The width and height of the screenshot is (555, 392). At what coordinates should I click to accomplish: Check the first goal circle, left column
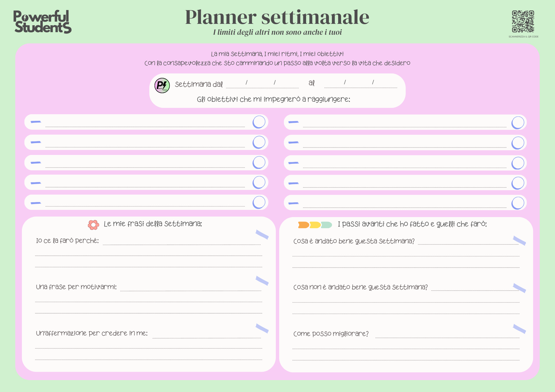(x=259, y=122)
